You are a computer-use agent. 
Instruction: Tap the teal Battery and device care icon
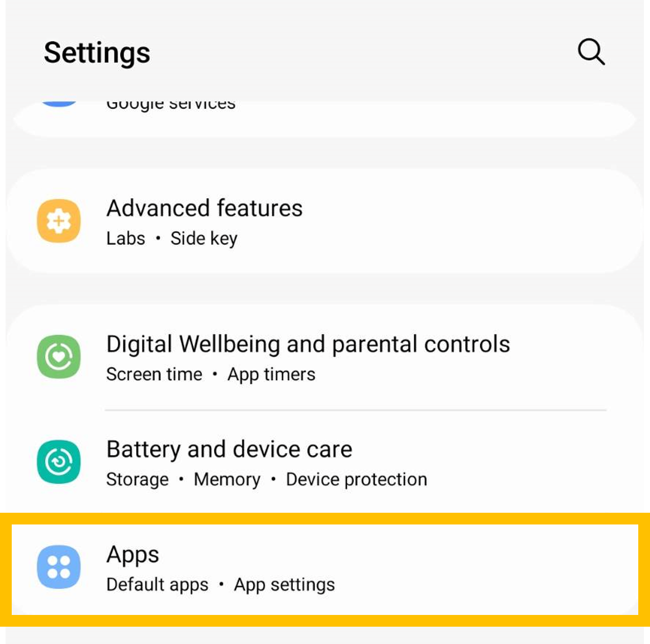(59, 462)
